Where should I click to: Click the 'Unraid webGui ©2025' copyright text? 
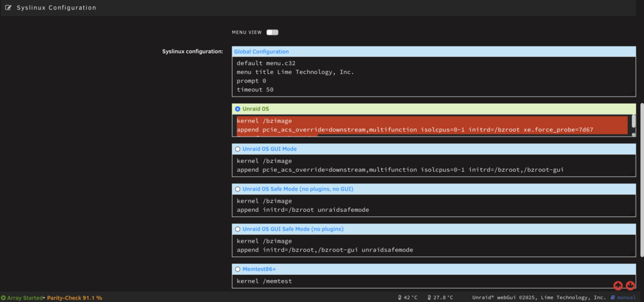tap(539, 297)
